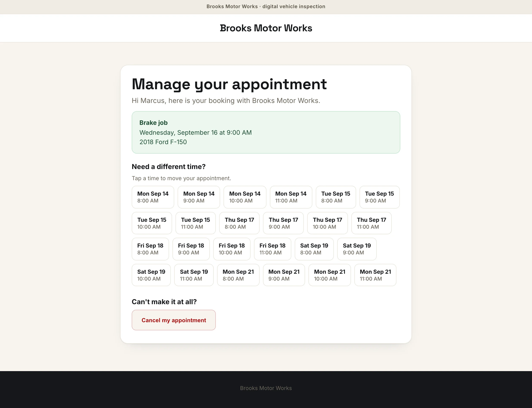532x408 pixels.
Task: Tap Sat Sep 19 11:00 AM slot
Action: 194,275
